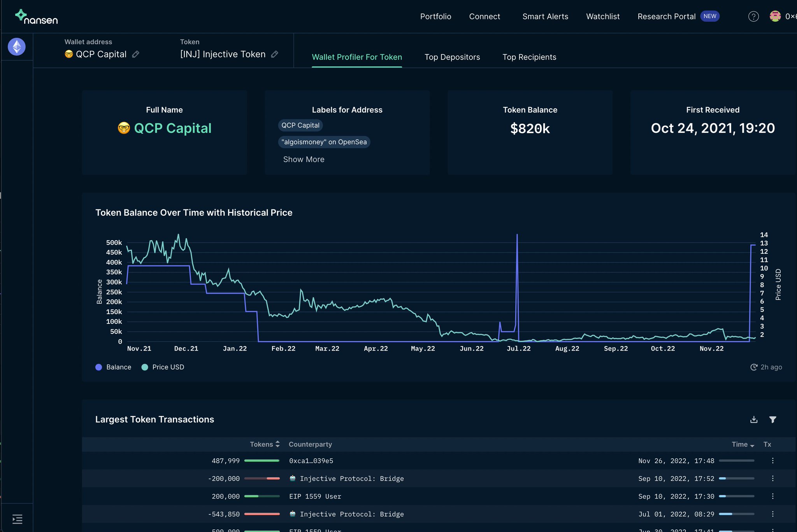Open the help question mark icon
The height and width of the screenshot is (532, 797).
(753, 16)
